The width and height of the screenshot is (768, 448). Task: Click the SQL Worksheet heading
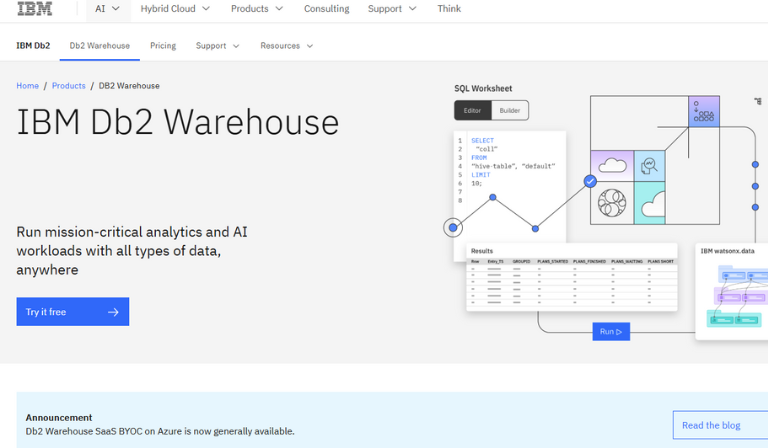(x=483, y=89)
